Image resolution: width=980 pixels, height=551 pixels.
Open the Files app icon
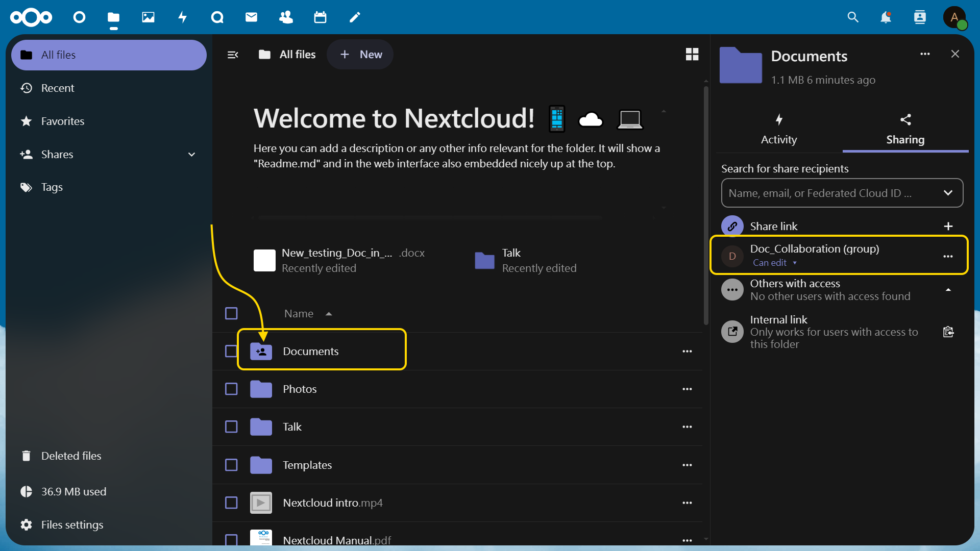click(x=113, y=17)
